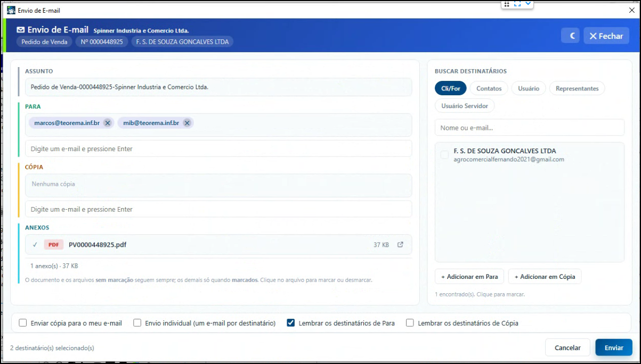The image size is (641, 364).
Task: Click the 'Nº 0000448925' header chip
Action: 102,42
